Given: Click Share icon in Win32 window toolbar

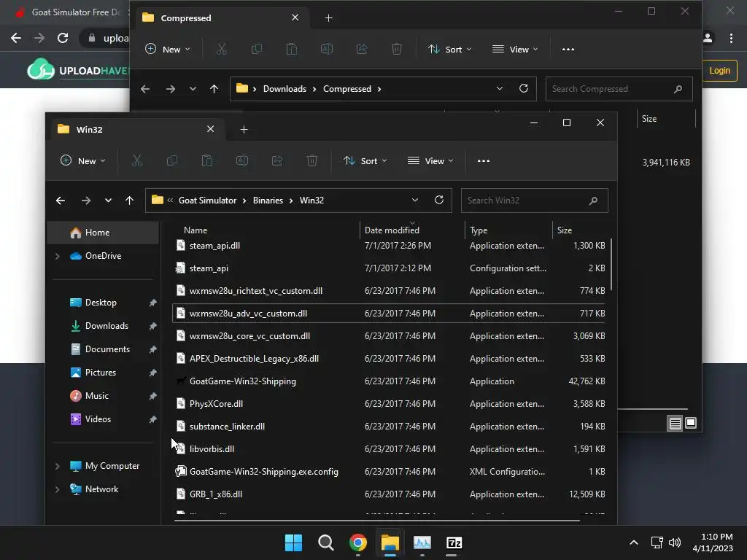Looking at the screenshot, I should click(277, 161).
